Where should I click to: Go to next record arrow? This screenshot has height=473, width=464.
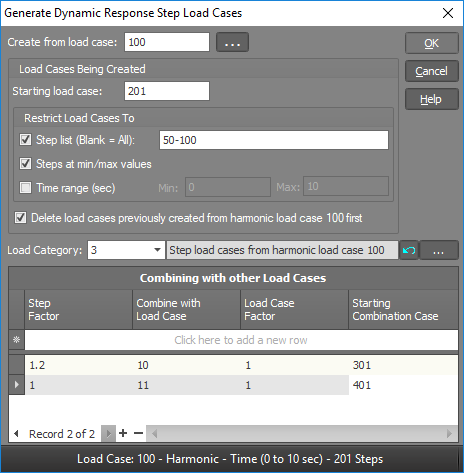(x=108, y=434)
